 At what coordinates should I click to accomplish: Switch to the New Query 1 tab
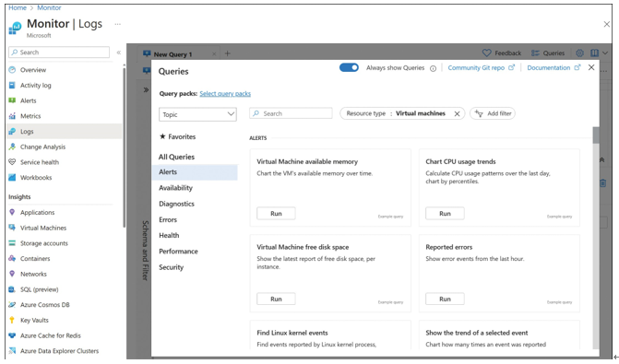point(173,54)
